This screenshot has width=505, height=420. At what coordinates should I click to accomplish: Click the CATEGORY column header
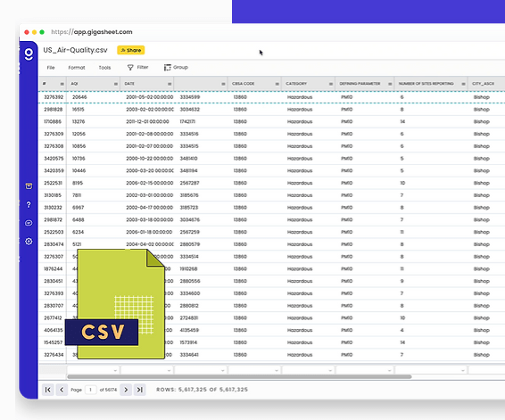(308, 84)
